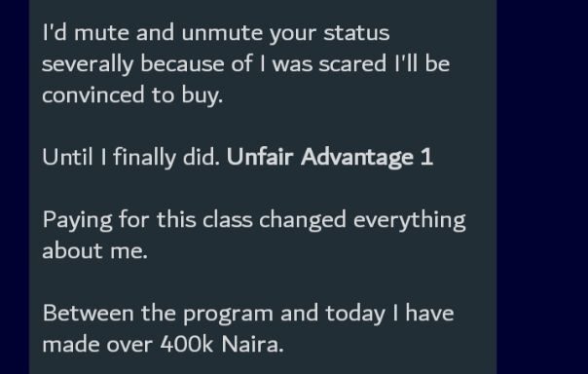The image size is (588, 374).
Task: Click the word "status" at line end
Action: 356,33
